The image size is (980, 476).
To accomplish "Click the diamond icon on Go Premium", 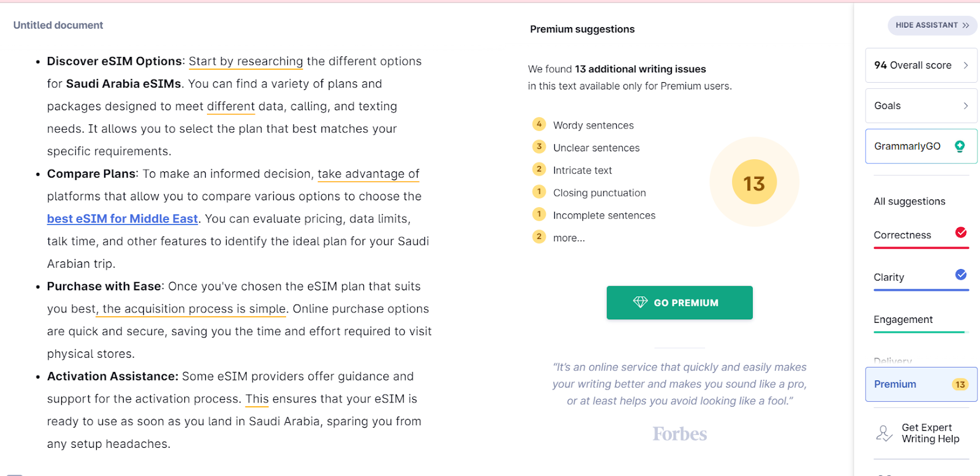I will [x=640, y=302].
